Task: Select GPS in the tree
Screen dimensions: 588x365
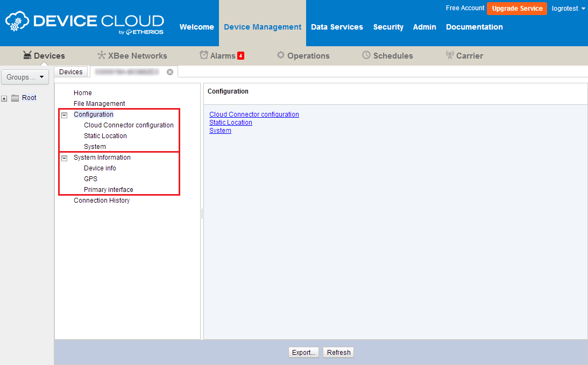Action: point(90,179)
